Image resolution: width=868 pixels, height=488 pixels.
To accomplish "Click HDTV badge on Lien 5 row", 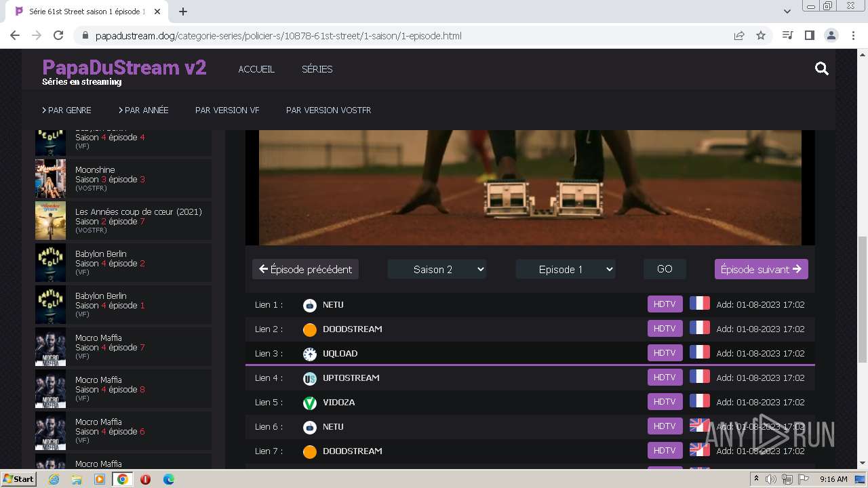I will [x=665, y=402].
